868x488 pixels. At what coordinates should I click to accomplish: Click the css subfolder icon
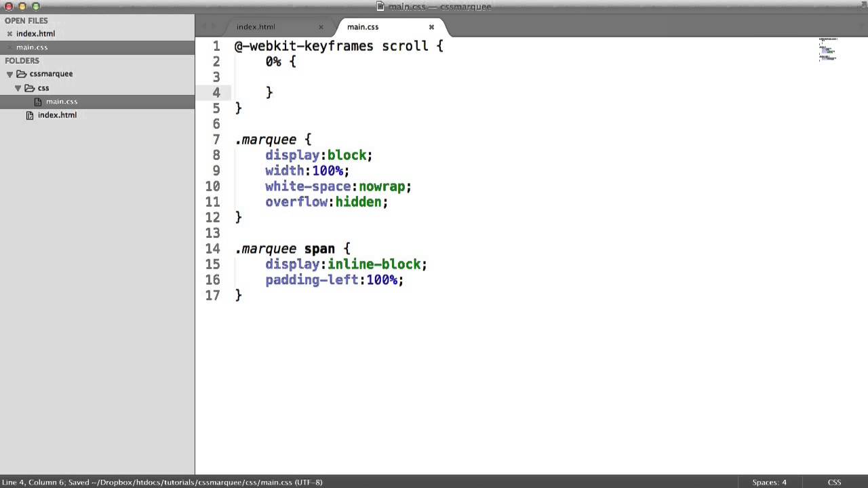tap(29, 88)
